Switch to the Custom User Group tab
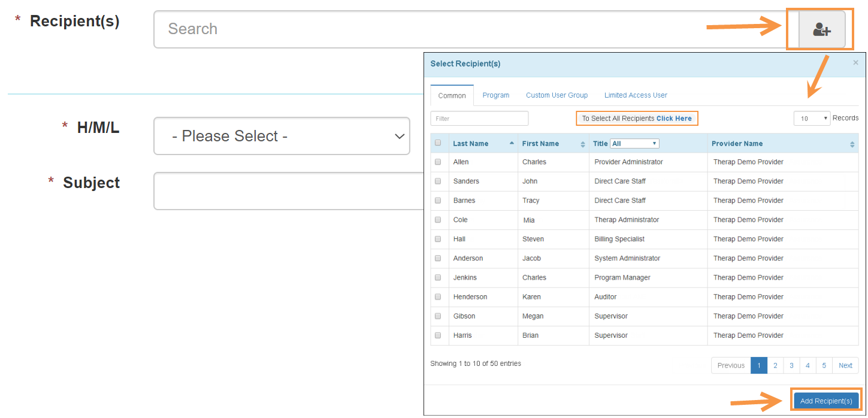Viewport: 868px width, 418px height. point(557,95)
